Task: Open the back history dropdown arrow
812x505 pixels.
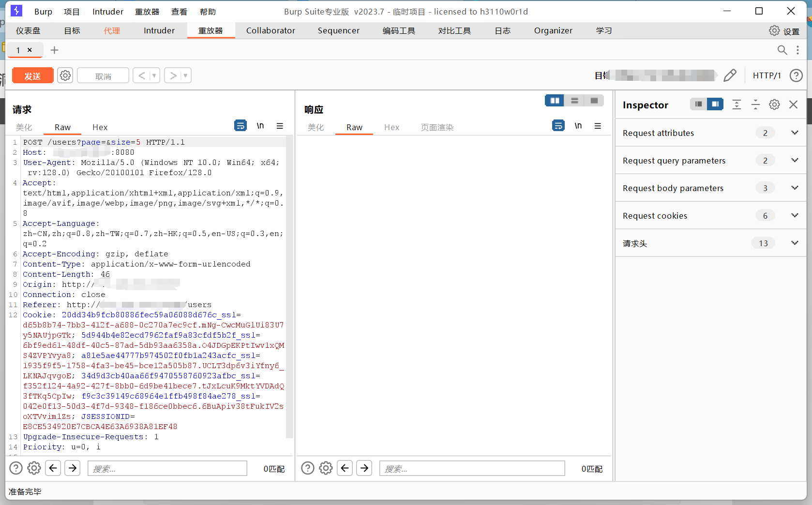Action: click(154, 75)
